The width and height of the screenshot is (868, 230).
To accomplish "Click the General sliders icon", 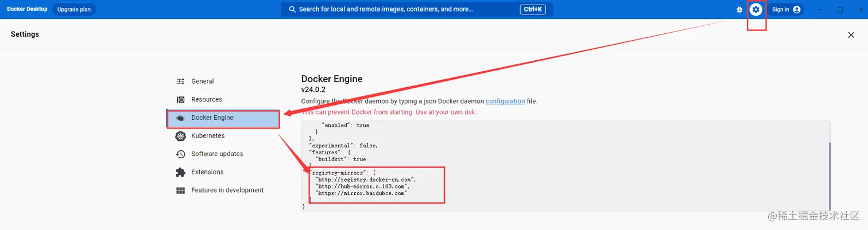I will point(181,81).
